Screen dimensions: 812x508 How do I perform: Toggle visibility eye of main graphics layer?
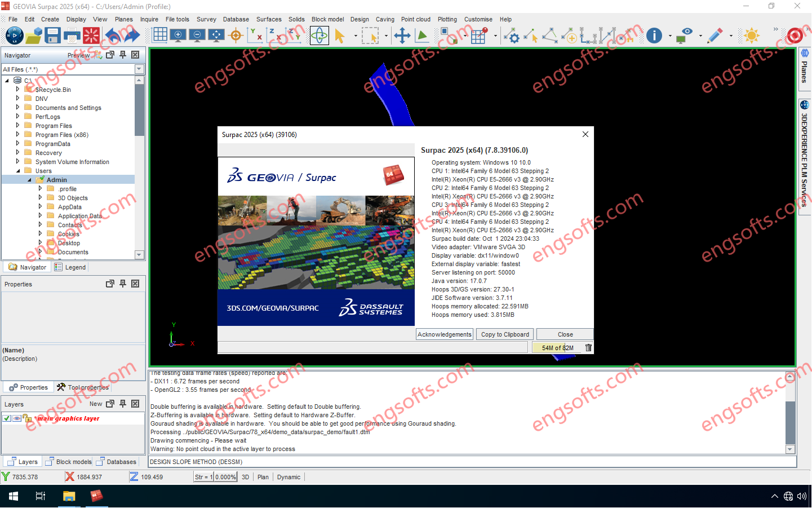(17, 418)
